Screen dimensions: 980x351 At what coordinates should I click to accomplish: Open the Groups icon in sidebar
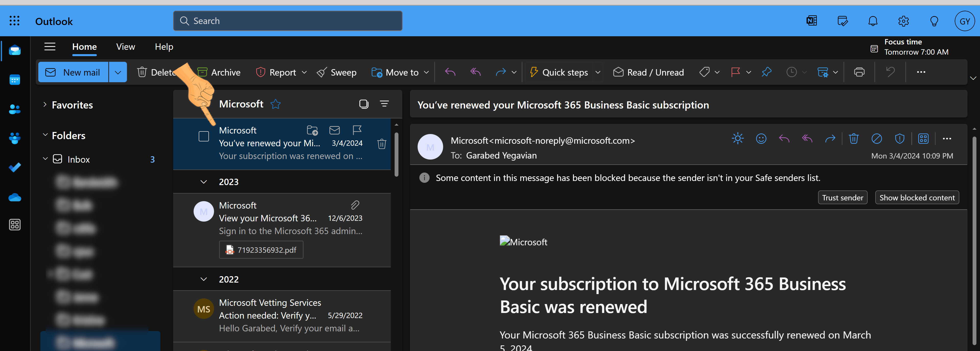coord(15,138)
